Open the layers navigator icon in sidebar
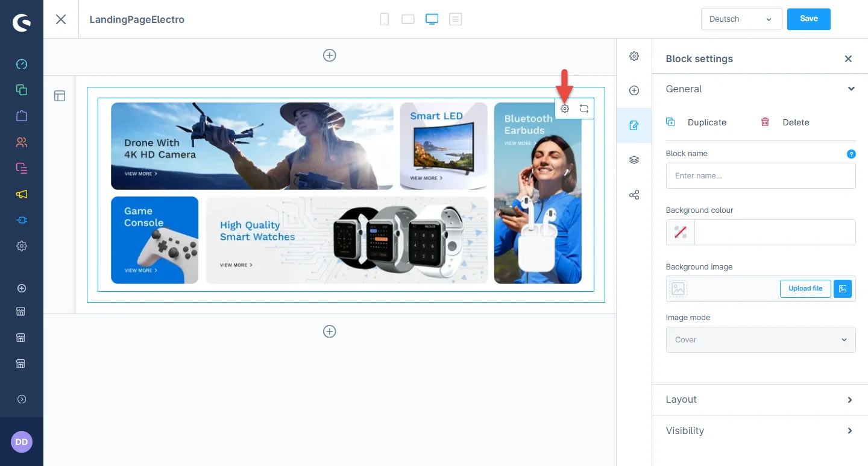Viewport: 868px width, 466px height. [x=634, y=160]
